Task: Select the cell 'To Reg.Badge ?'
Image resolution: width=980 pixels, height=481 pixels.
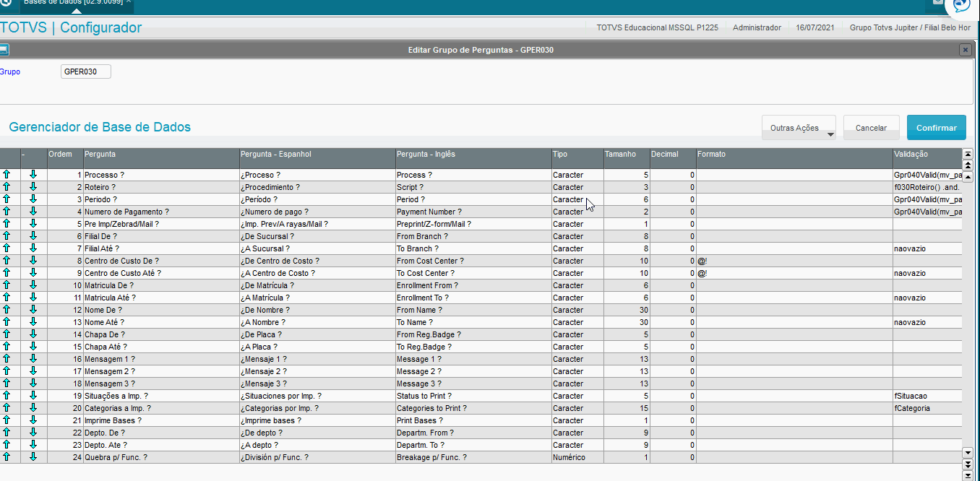Action: pos(473,347)
